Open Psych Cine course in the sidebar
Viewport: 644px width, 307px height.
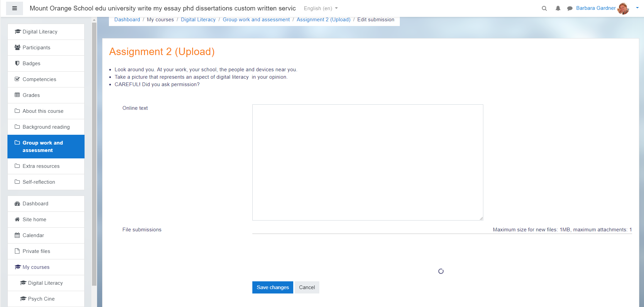coord(41,299)
